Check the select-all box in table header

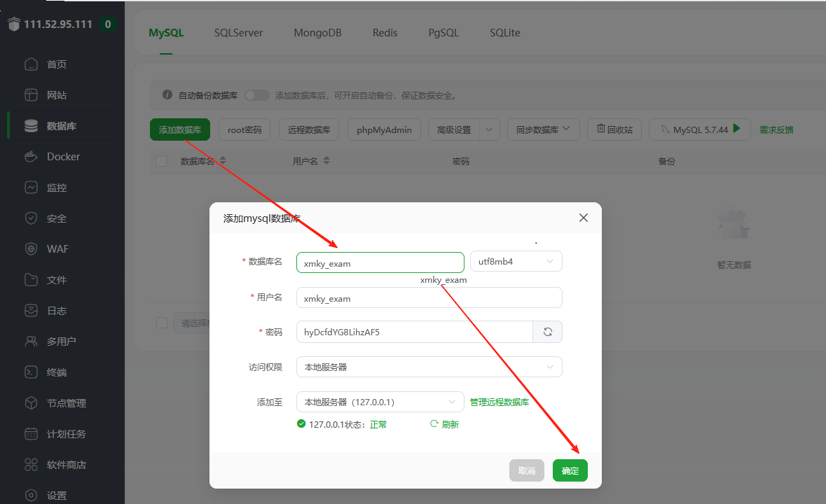(161, 161)
